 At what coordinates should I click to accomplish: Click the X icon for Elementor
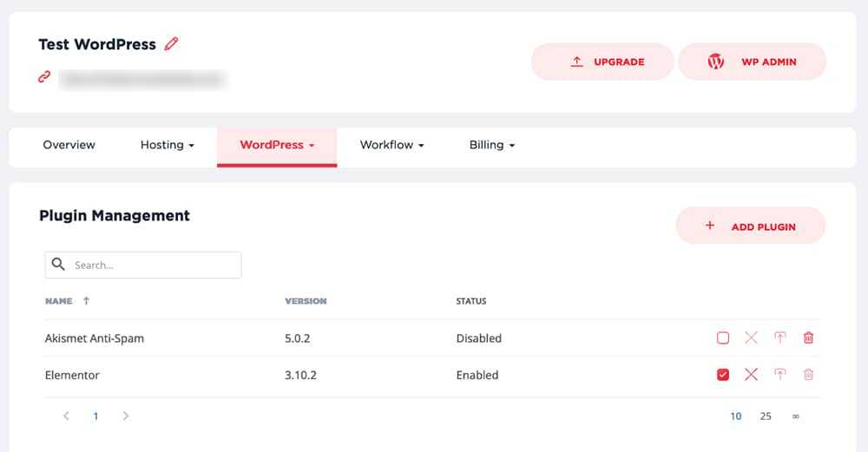(x=751, y=375)
